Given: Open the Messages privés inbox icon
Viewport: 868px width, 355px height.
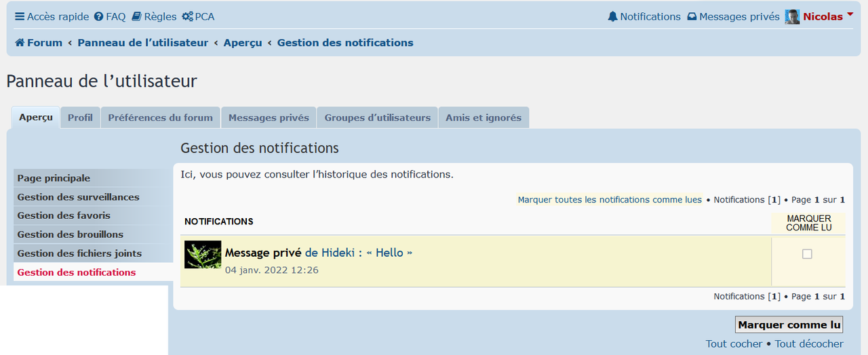Looking at the screenshot, I should pyautogui.click(x=692, y=17).
